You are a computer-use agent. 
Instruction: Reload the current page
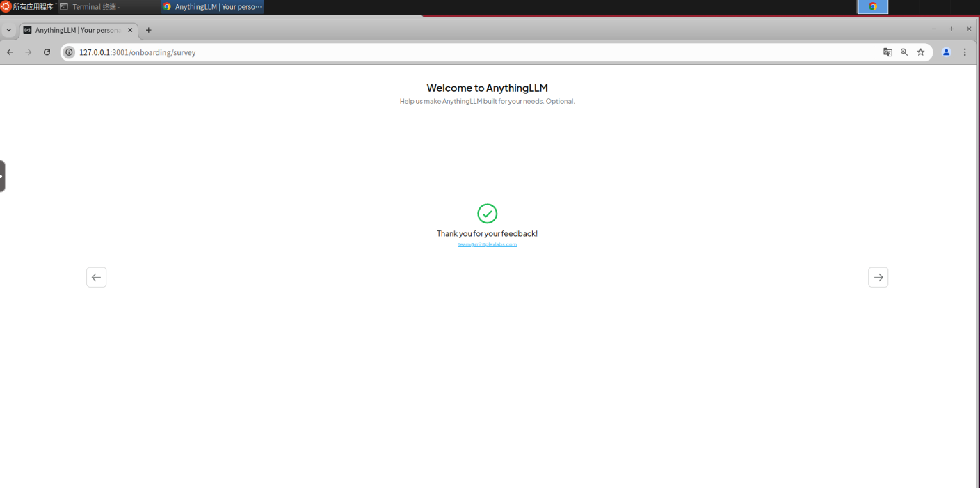pyautogui.click(x=47, y=52)
